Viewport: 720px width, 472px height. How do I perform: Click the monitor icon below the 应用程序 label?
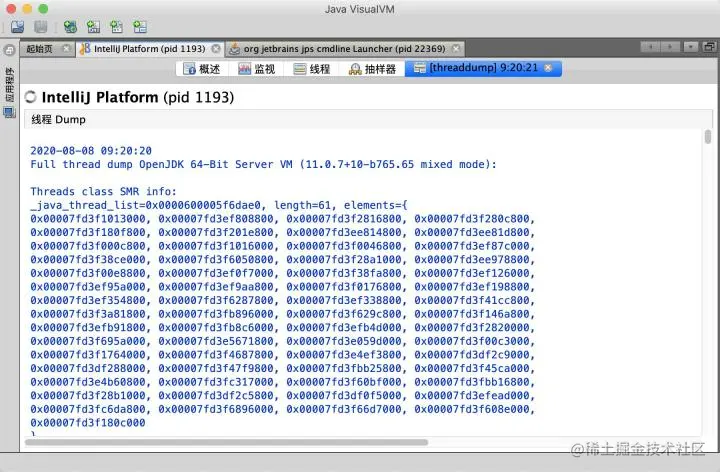click(x=10, y=112)
